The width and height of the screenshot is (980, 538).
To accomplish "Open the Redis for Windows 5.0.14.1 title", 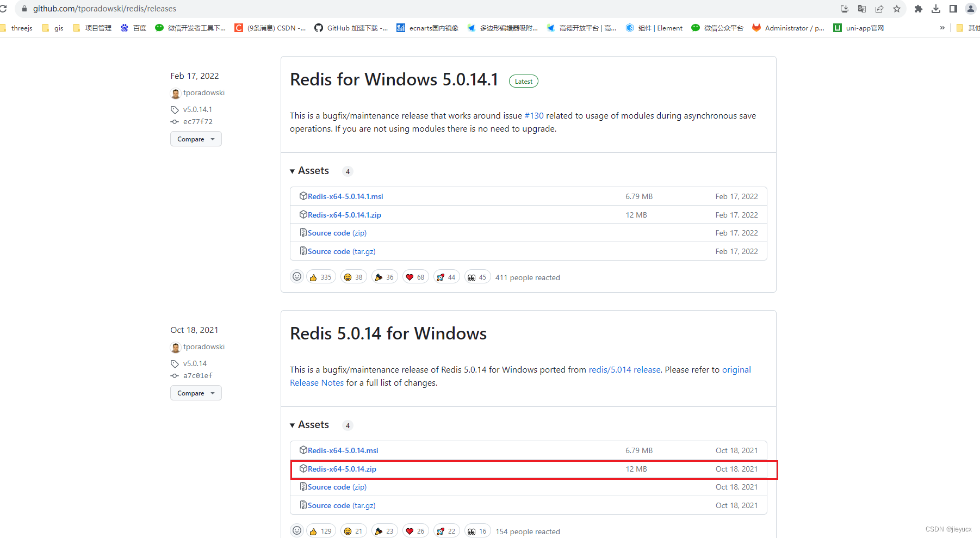I will tap(394, 79).
